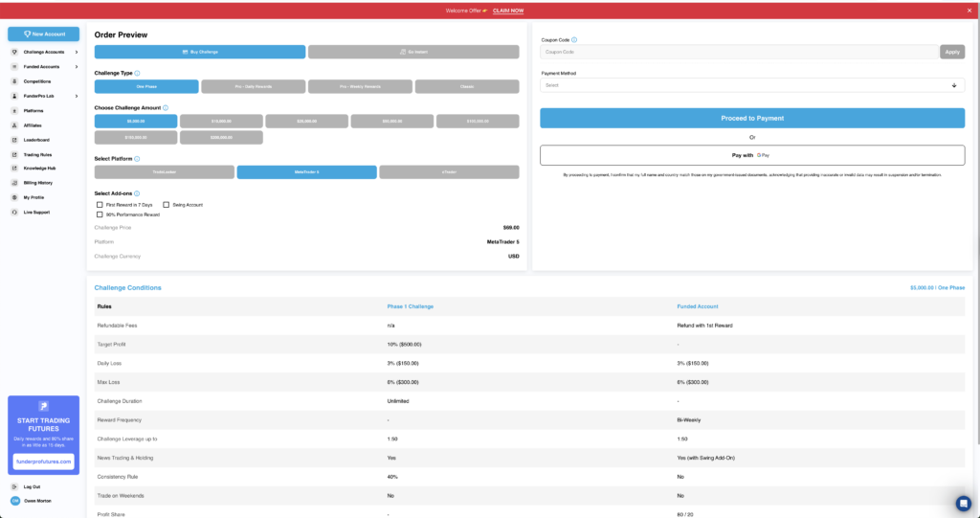Select the TradeLocker platform
980x518 pixels.
(x=165, y=172)
